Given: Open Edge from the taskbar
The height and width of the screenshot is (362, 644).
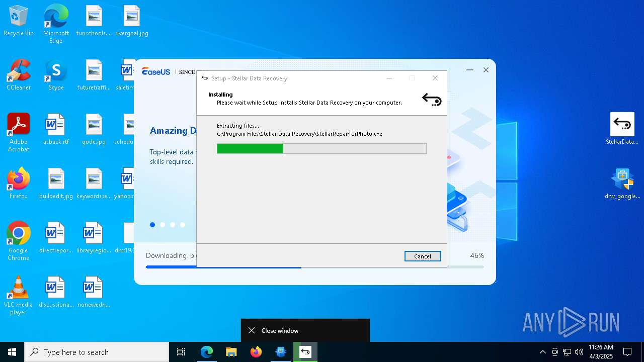Looking at the screenshot, I should tap(207, 352).
